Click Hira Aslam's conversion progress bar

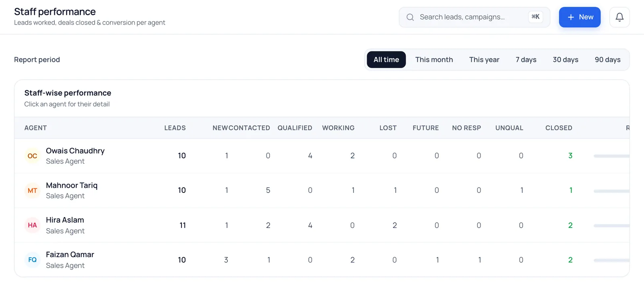click(611, 226)
